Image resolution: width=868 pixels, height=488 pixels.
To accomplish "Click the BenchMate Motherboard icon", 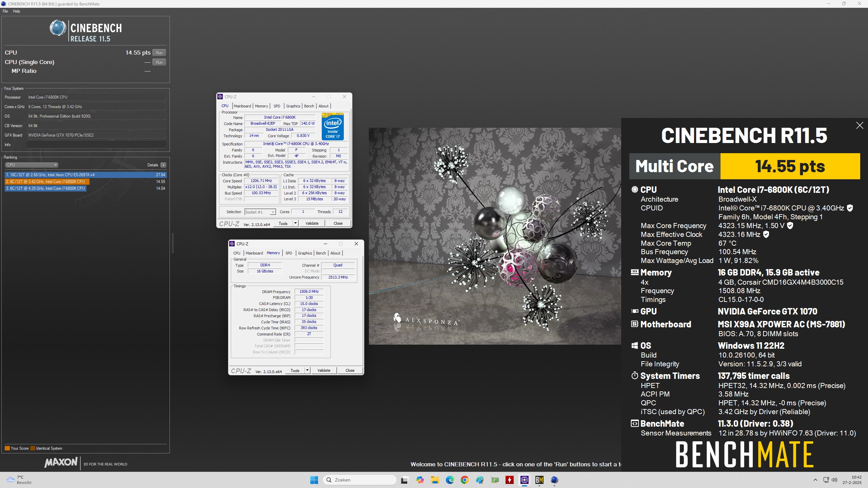I will point(635,324).
